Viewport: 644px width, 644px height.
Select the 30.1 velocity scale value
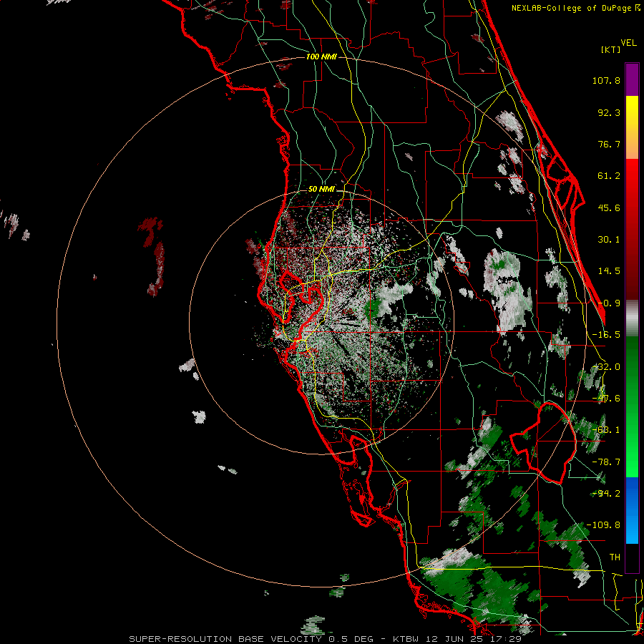tap(609, 240)
